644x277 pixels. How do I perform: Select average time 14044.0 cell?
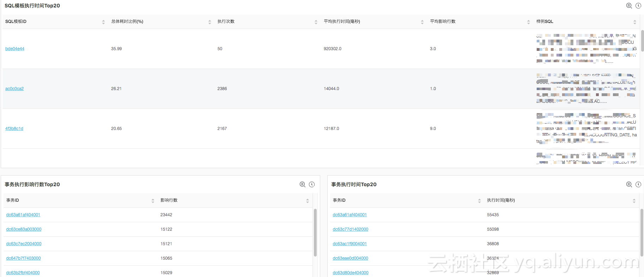(x=332, y=89)
